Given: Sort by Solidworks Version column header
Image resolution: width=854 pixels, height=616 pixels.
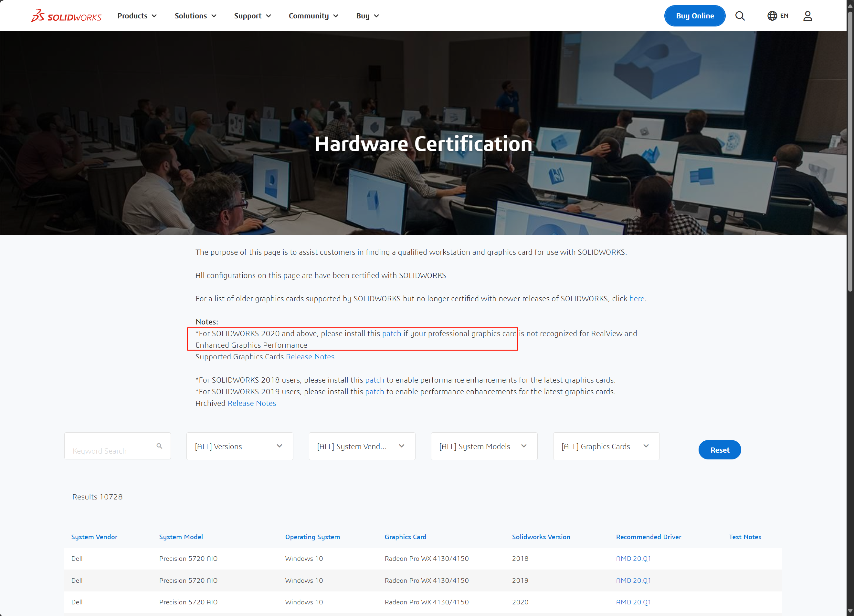Looking at the screenshot, I should point(541,537).
